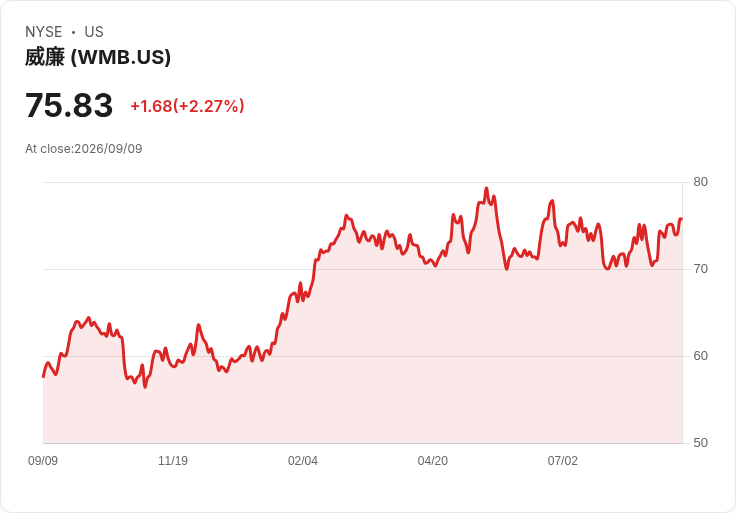Click the chart line's final rightmost point
This screenshot has height=513, width=736.
point(681,219)
